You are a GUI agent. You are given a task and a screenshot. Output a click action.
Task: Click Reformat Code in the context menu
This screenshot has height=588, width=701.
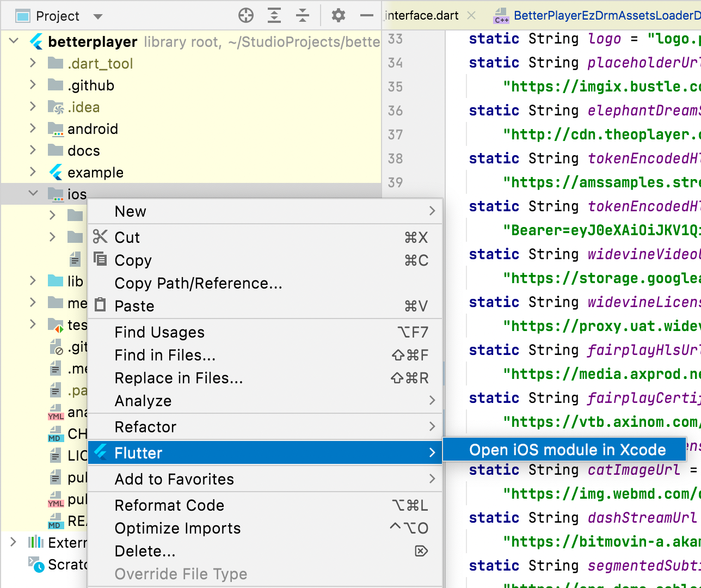point(169,505)
